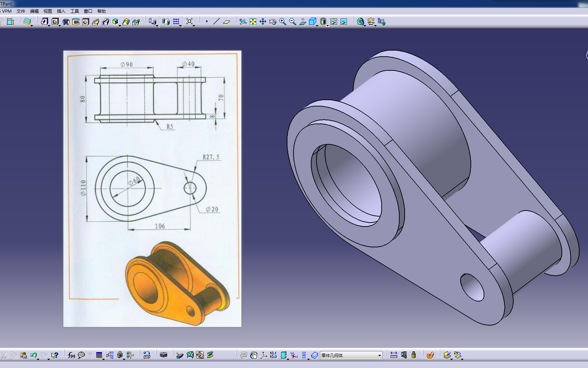Toggle Swap Visible Space icon
The image size is (588, 368).
[x=343, y=22]
